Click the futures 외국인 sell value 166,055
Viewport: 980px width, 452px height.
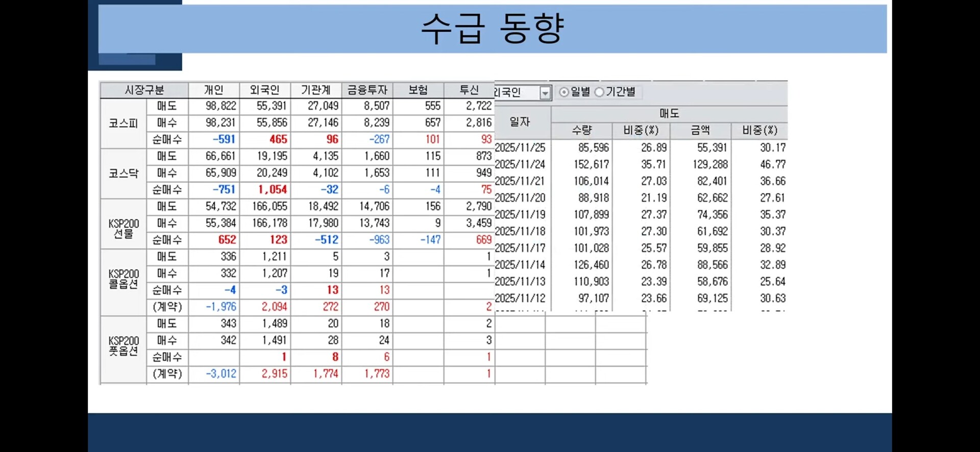click(270, 207)
